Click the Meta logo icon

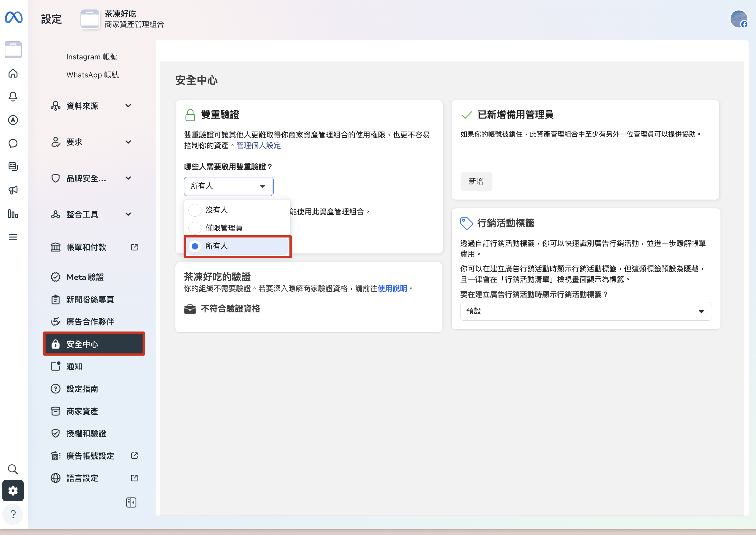tap(14, 17)
